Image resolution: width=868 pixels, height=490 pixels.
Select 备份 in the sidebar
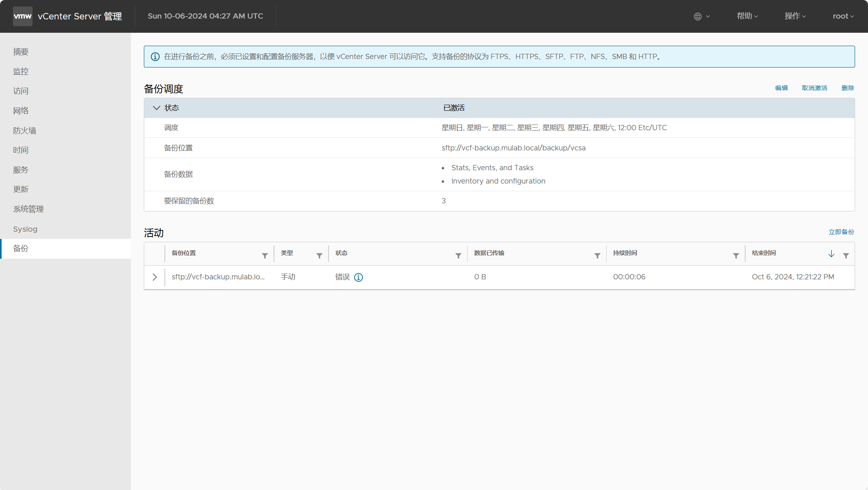[x=65, y=249]
